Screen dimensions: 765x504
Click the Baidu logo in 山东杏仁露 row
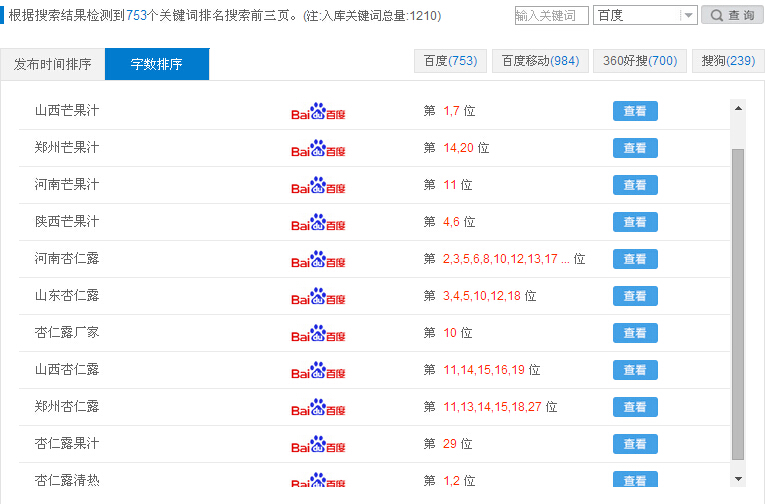coord(318,297)
